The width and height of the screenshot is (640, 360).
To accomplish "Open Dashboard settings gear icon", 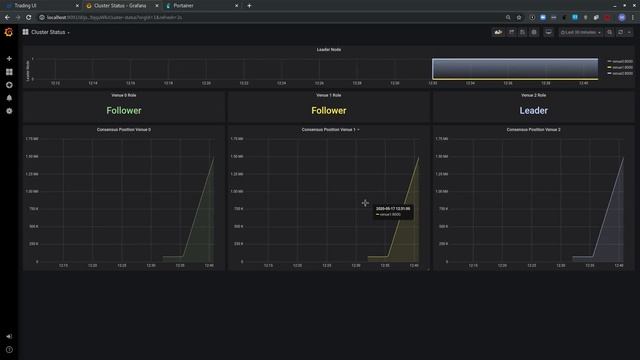I will click(534, 32).
